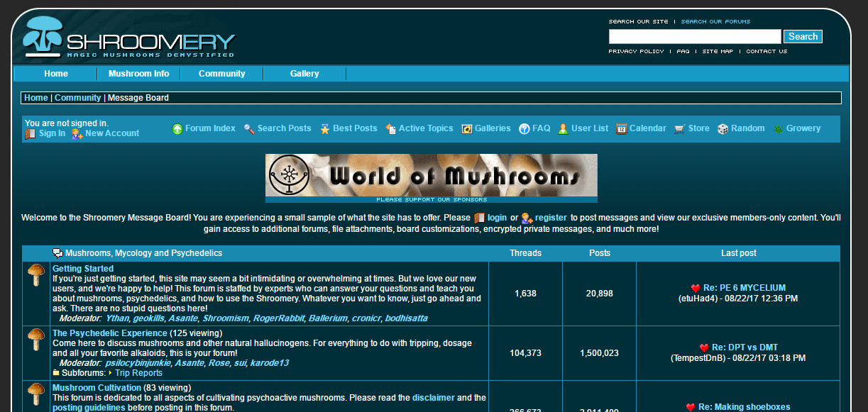This screenshot has height=412, width=868.
Task: Click the mushroom icon beside Getting Started
Action: (35, 275)
